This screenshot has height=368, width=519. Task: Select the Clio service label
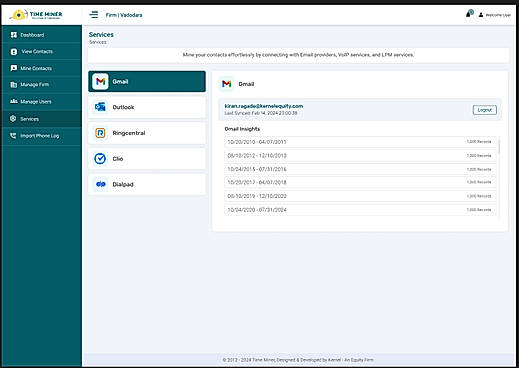point(118,159)
